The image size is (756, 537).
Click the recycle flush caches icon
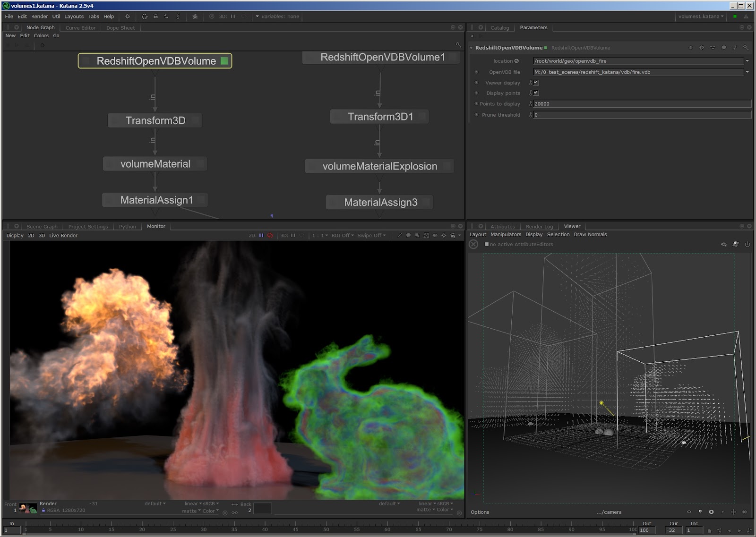coord(145,16)
